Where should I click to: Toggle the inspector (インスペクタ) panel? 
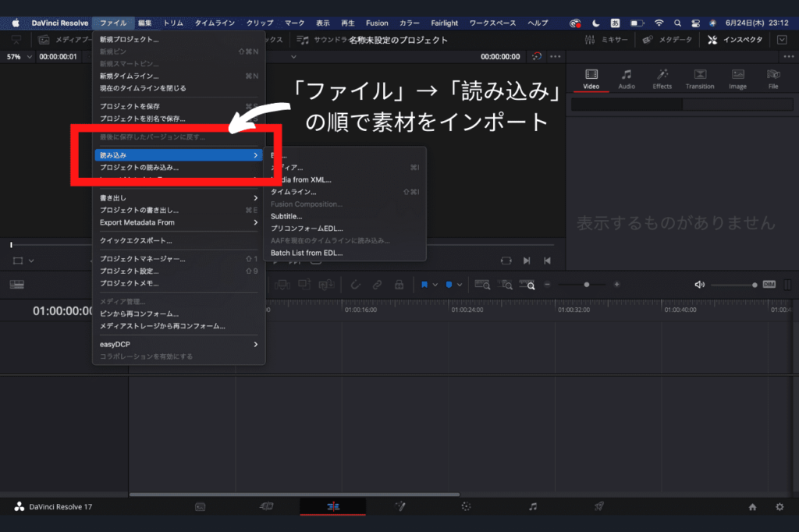coord(735,40)
